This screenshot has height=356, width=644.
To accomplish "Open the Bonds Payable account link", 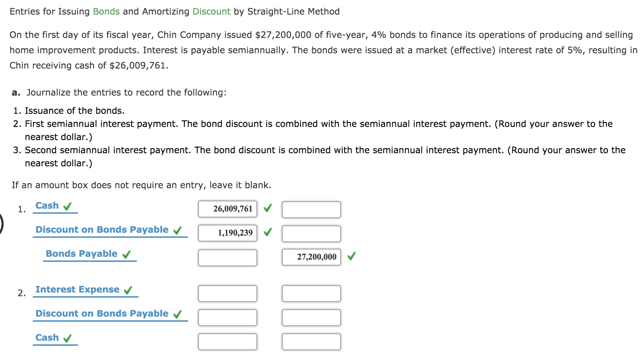I will 81,254.
